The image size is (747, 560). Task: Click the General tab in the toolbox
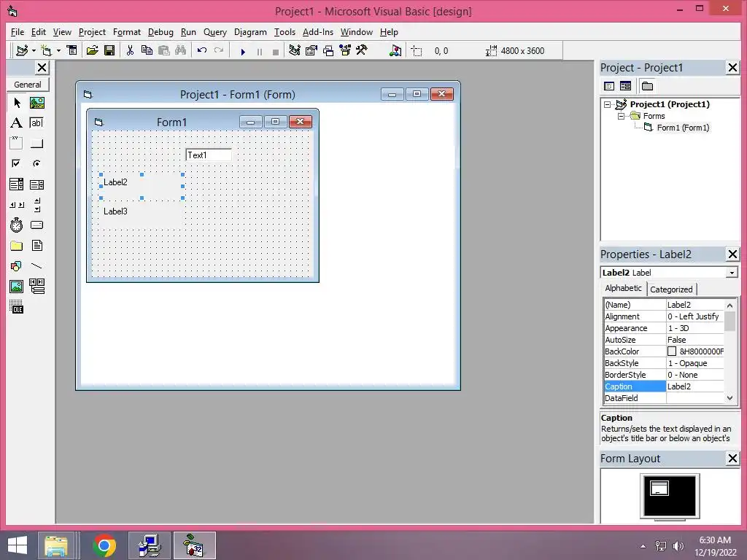coord(28,85)
